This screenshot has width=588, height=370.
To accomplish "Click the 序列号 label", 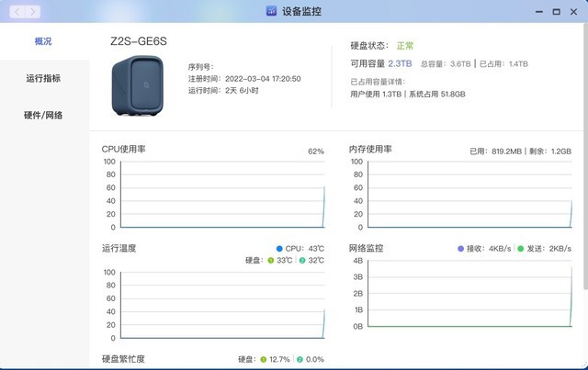I will point(200,67).
